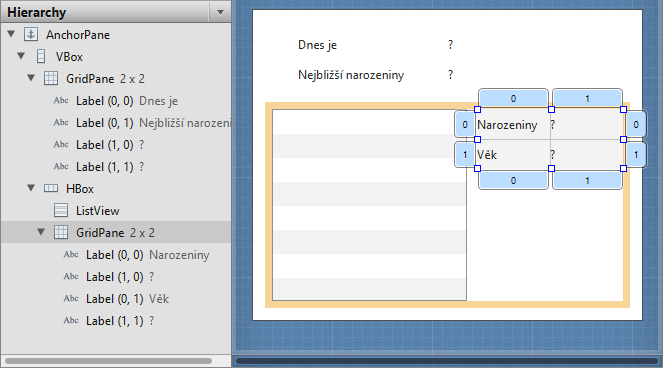This screenshot has height=368, width=663.
Task: Click right row 0 header of GridPane
Action: (x=636, y=124)
